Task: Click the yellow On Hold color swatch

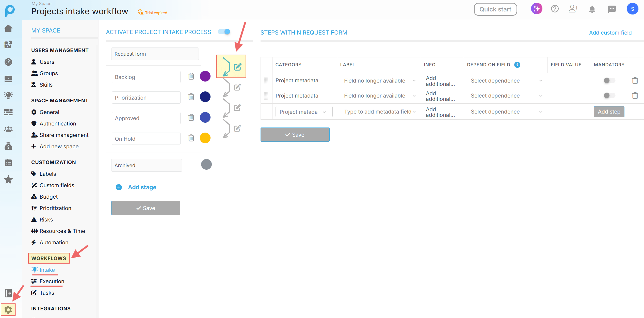Action: point(205,138)
